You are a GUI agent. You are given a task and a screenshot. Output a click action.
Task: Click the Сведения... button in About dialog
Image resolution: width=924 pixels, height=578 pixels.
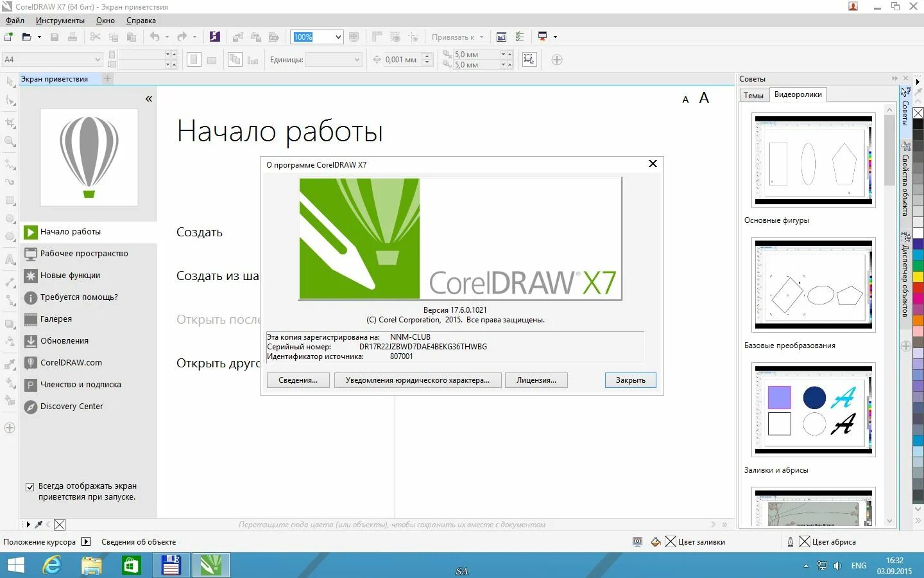pos(298,380)
